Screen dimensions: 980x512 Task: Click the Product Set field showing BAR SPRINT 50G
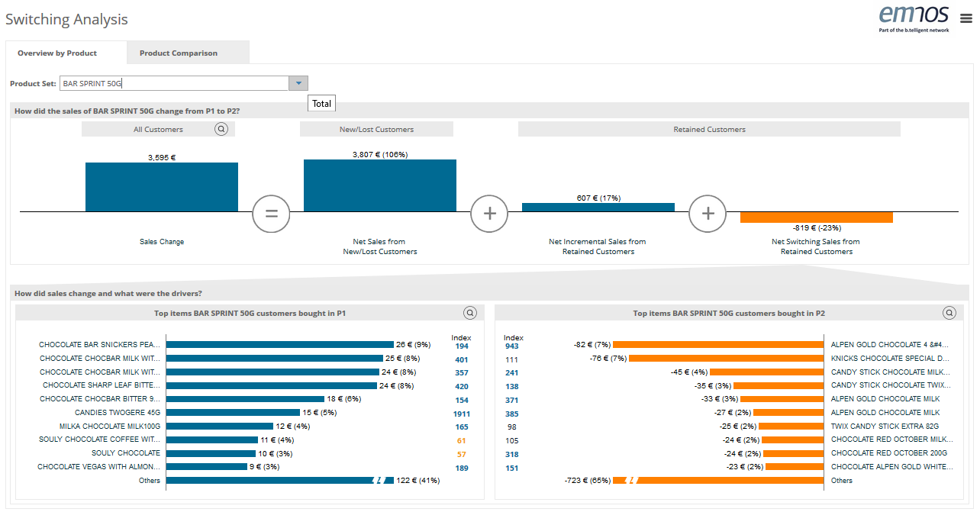coord(174,83)
